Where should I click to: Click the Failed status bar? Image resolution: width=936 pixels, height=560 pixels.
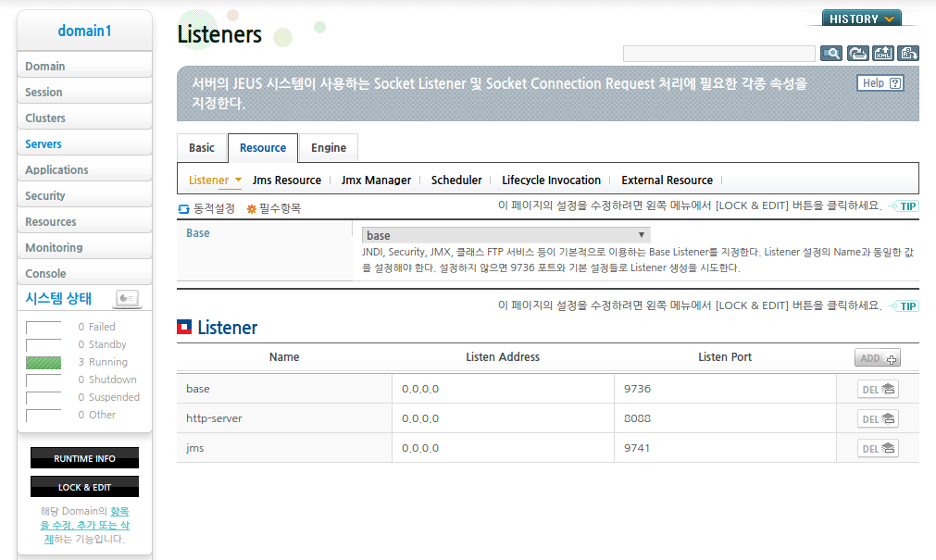tap(44, 327)
